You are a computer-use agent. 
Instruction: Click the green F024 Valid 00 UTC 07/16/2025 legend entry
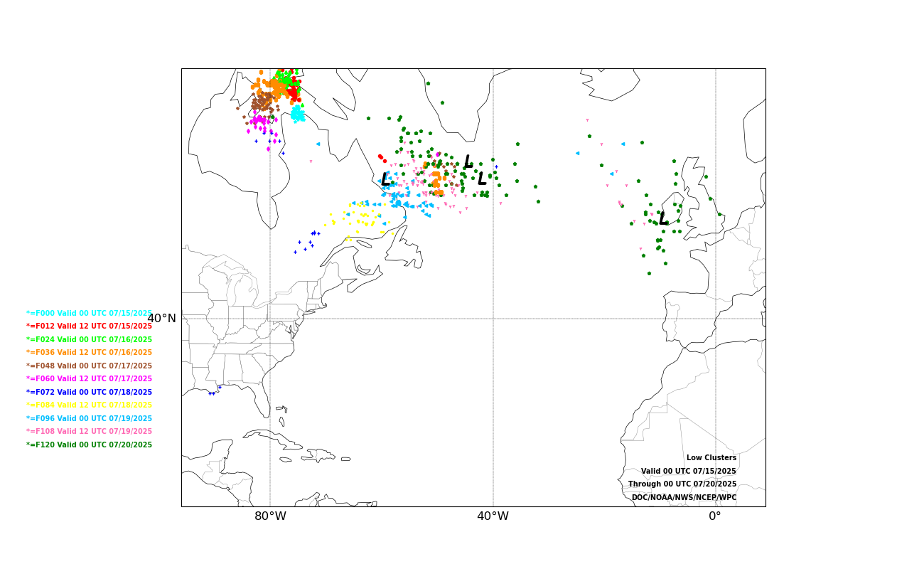pyautogui.click(x=89, y=340)
